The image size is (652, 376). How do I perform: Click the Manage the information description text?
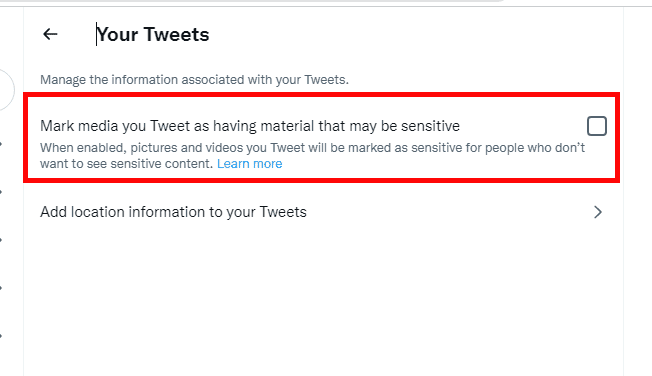(x=194, y=79)
